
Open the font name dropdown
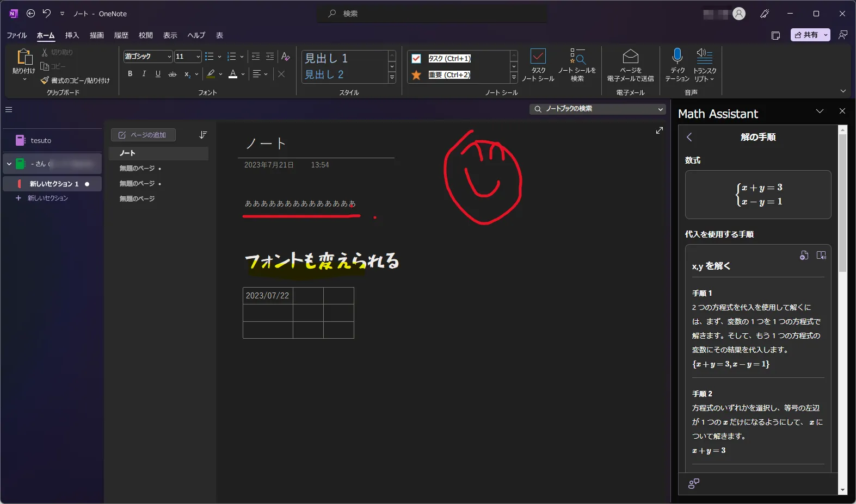(169, 57)
